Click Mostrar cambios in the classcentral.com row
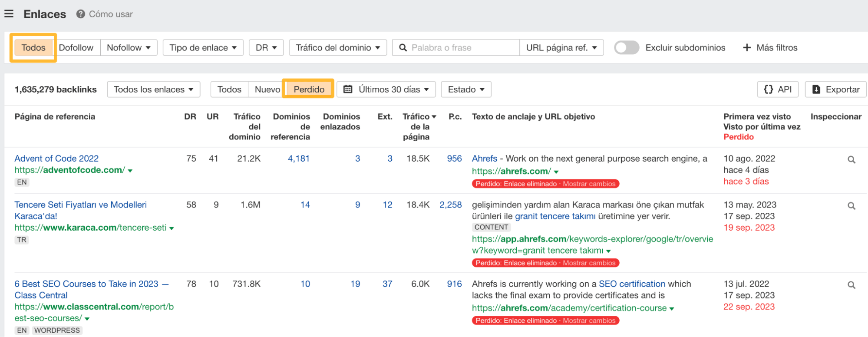868x337 pixels. (x=589, y=320)
